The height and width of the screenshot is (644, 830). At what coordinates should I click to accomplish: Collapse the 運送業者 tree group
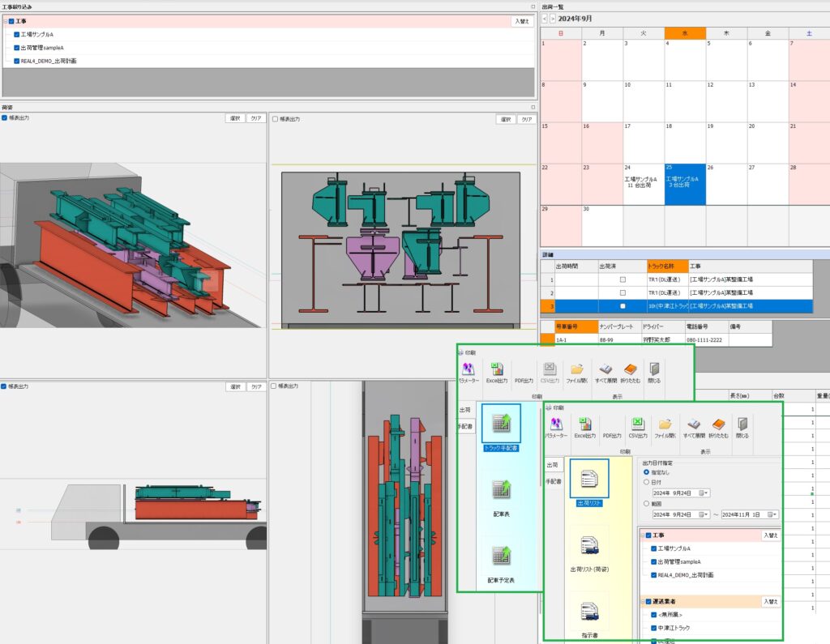(642, 601)
